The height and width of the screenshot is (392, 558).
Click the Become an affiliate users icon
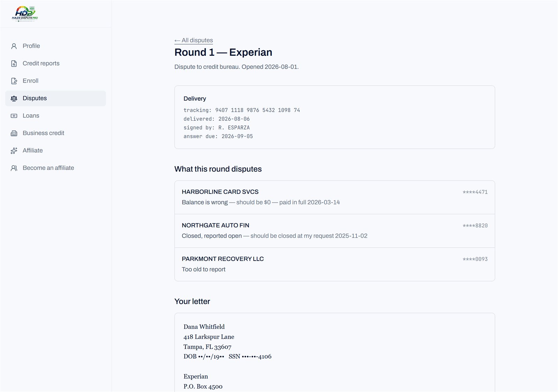click(x=14, y=168)
